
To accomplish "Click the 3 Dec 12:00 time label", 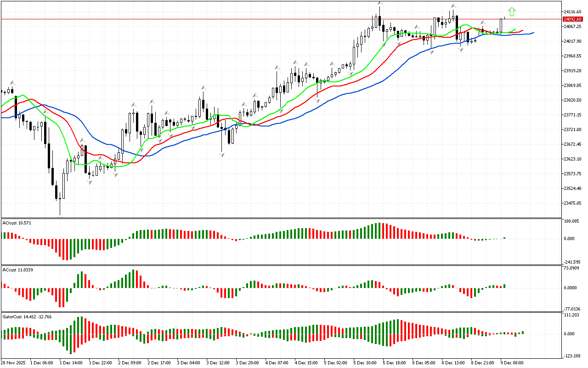I will [218, 362].
